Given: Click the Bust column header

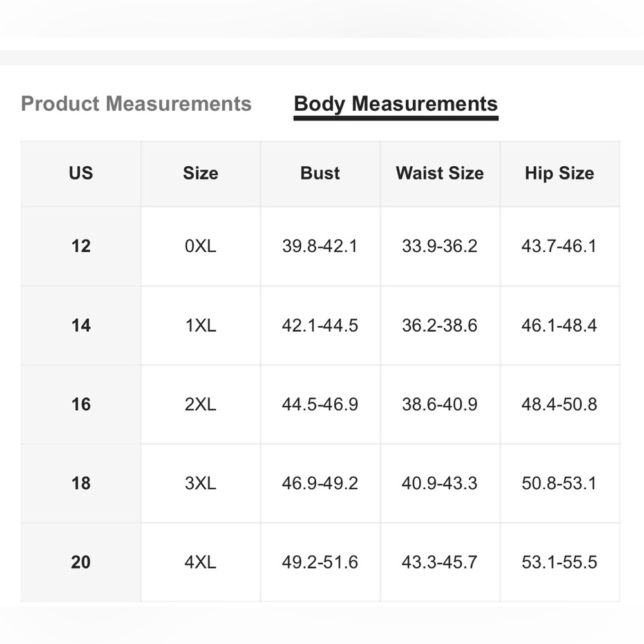Looking at the screenshot, I should [x=320, y=173].
